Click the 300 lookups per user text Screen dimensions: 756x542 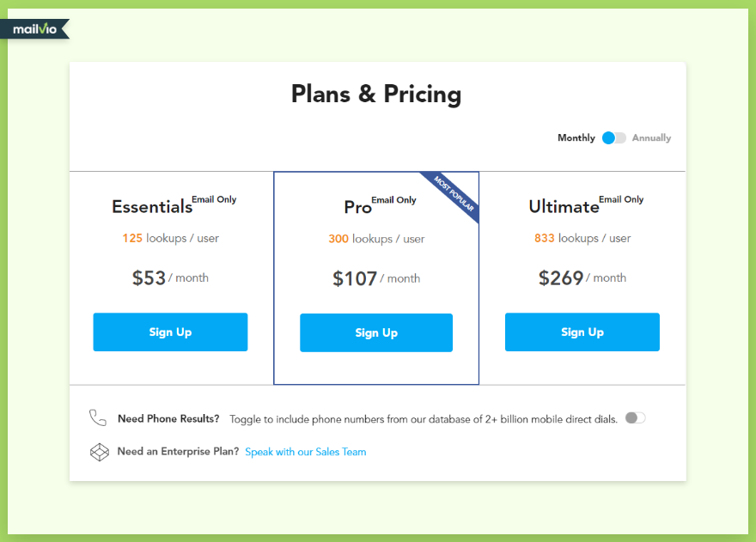pyautogui.click(x=376, y=239)
